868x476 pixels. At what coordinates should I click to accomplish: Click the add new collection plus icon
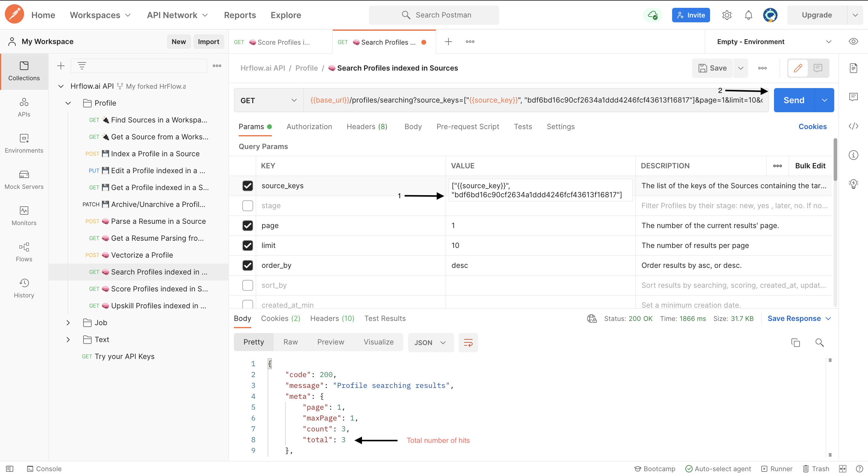click(x=61, y=65)
